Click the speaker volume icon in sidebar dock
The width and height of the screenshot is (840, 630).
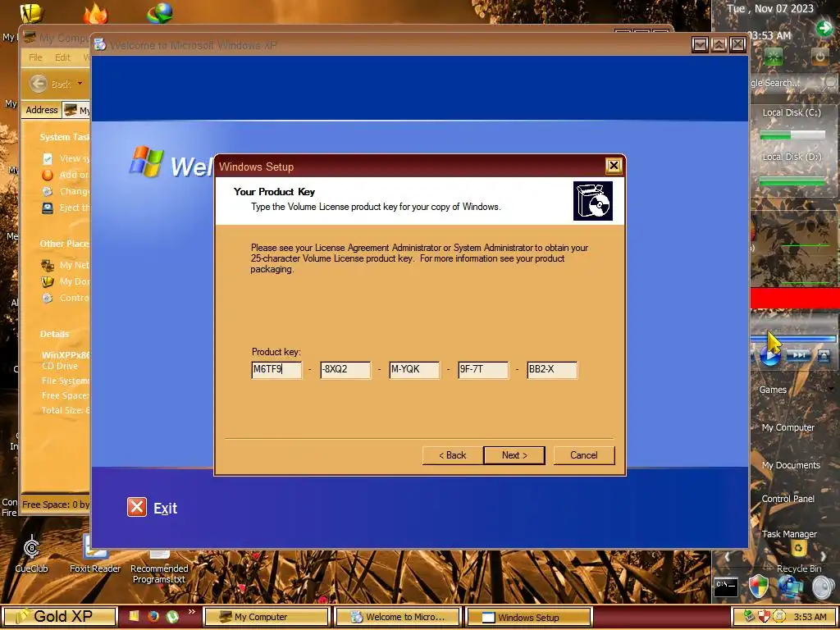pos(824,587)
